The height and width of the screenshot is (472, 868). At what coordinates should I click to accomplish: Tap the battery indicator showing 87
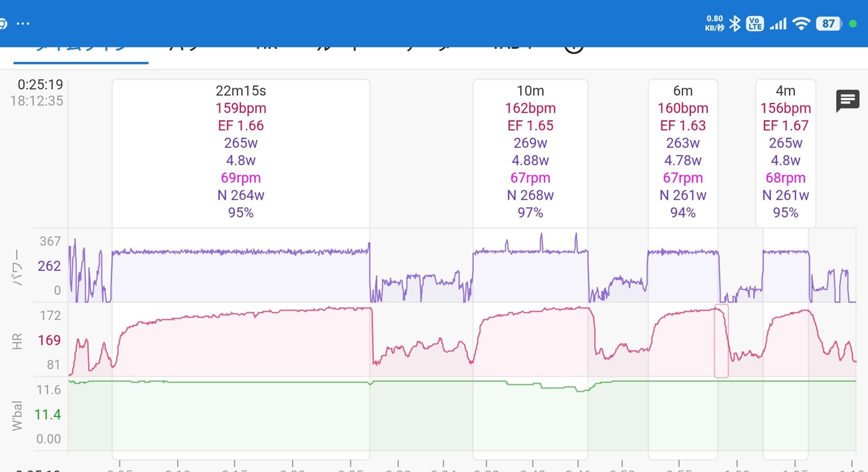(828, 24)
